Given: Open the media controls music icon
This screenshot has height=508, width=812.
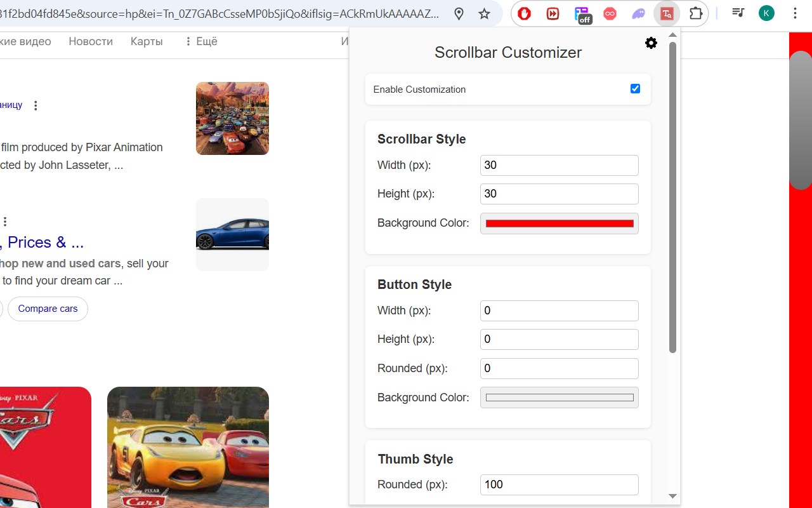Looking at the screenshot, I should coord(738,13).
